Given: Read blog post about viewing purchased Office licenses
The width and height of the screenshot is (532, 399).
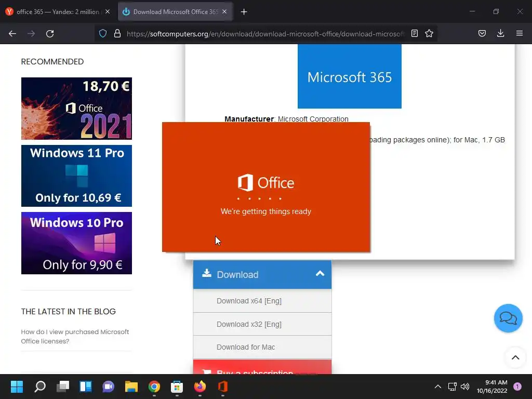Looking at the screenshot, I should point(75,336).
